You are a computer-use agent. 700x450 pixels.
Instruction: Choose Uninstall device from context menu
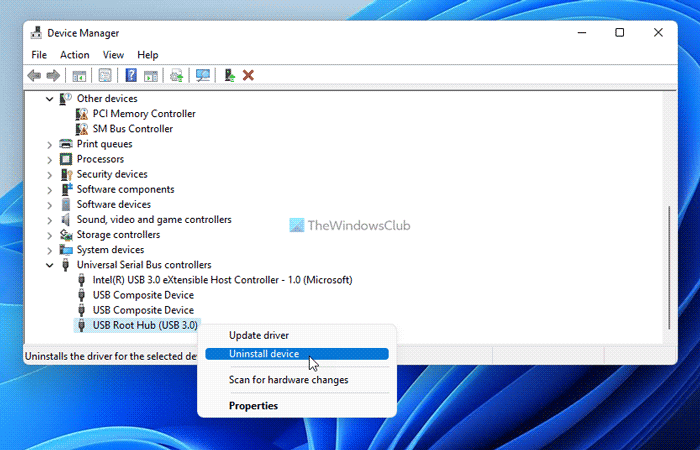coord(297,354)
